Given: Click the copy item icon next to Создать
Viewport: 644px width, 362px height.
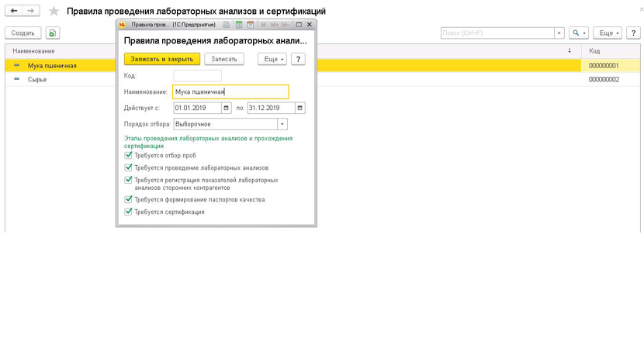Looking at the screenshot, I should [52, 33].
